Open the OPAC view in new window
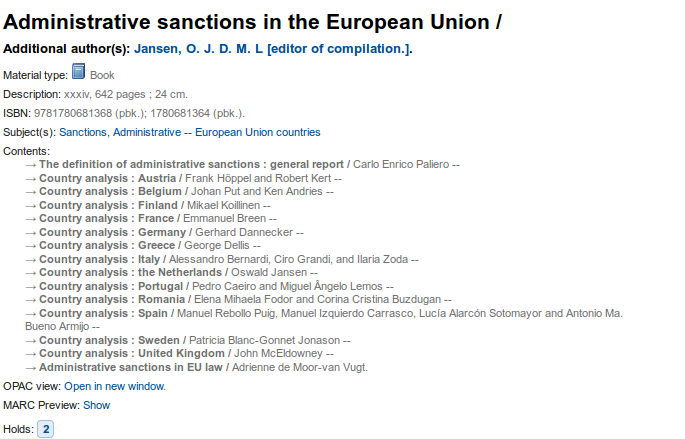This screenshot has width=685, height=439. click(115, 385)
